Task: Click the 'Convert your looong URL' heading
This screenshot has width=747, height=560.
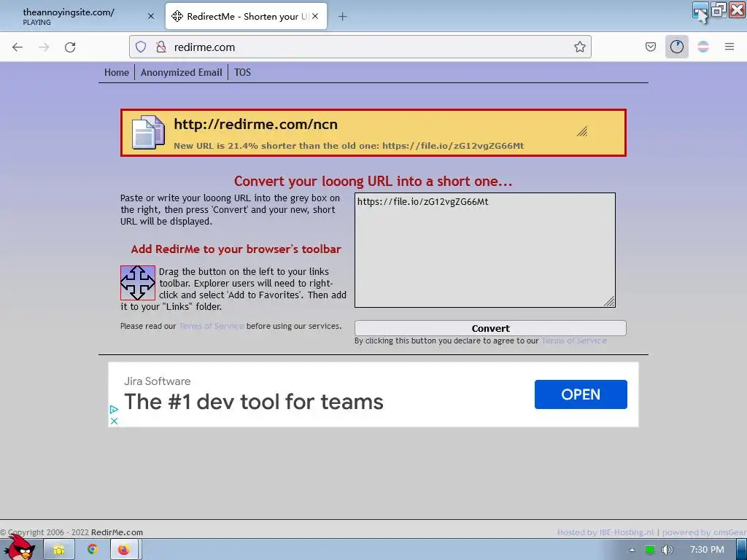Action: [x=373, y=182]
